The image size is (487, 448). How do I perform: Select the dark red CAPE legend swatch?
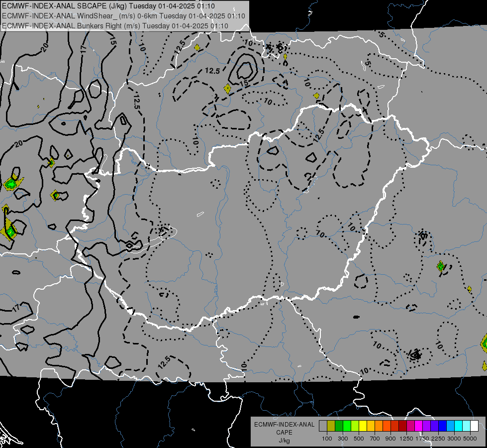402,426
